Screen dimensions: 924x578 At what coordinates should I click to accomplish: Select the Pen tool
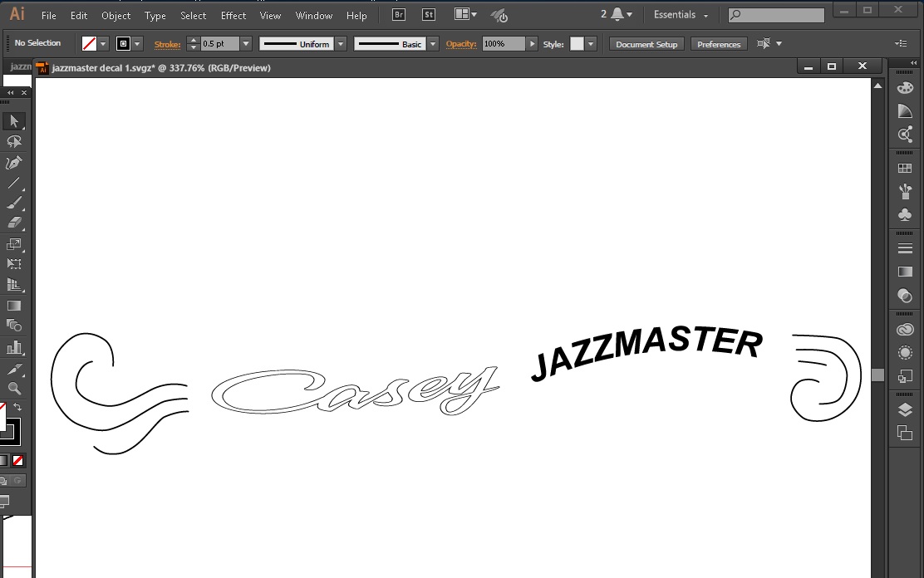13,163
